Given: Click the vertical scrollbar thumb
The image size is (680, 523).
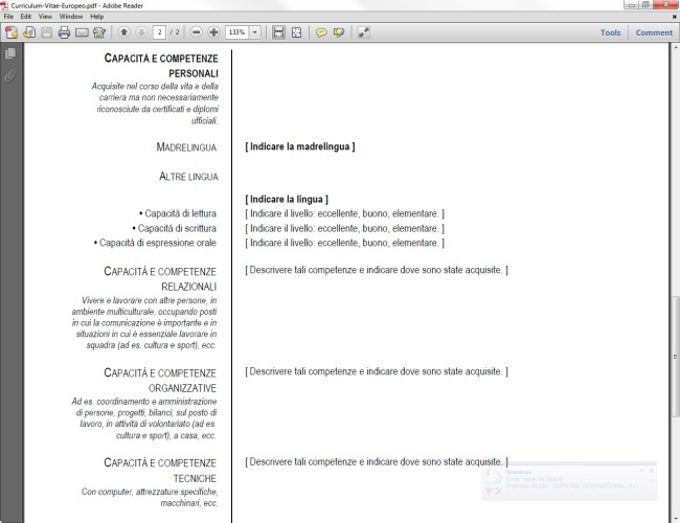Looking at the screenshot, I should point(675,356).
